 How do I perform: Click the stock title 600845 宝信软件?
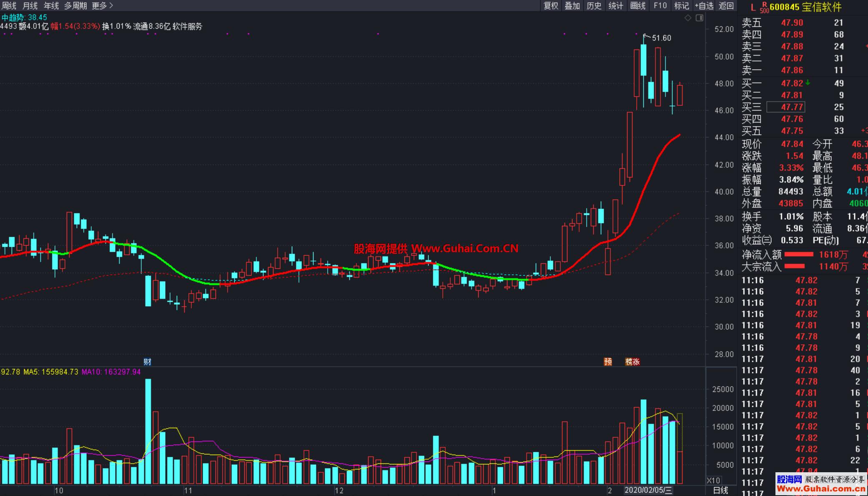[x=805, y=7]
